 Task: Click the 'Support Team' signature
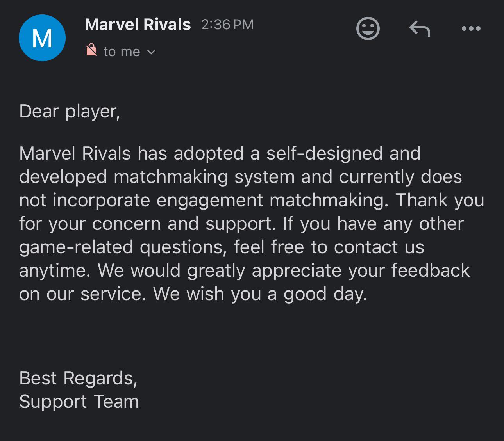(x=79, y=402)
